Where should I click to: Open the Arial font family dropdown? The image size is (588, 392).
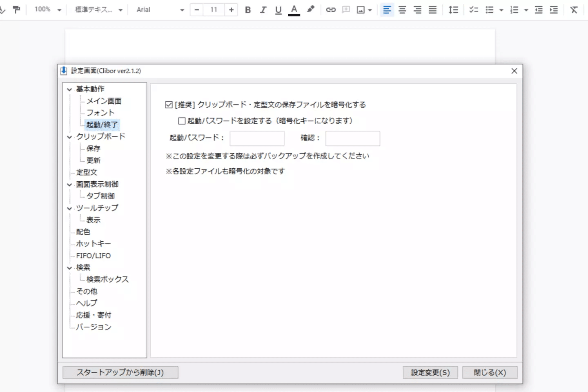pos(160,10)
